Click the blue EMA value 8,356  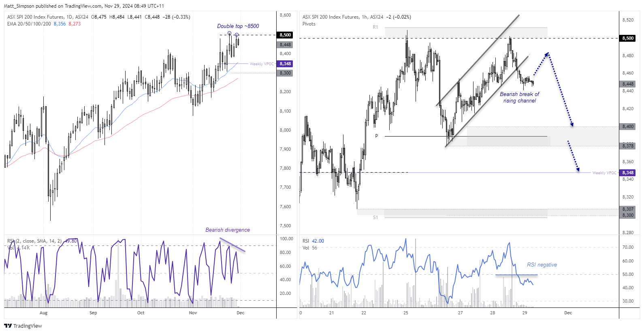pyautogui.click(x=60, y=24)
